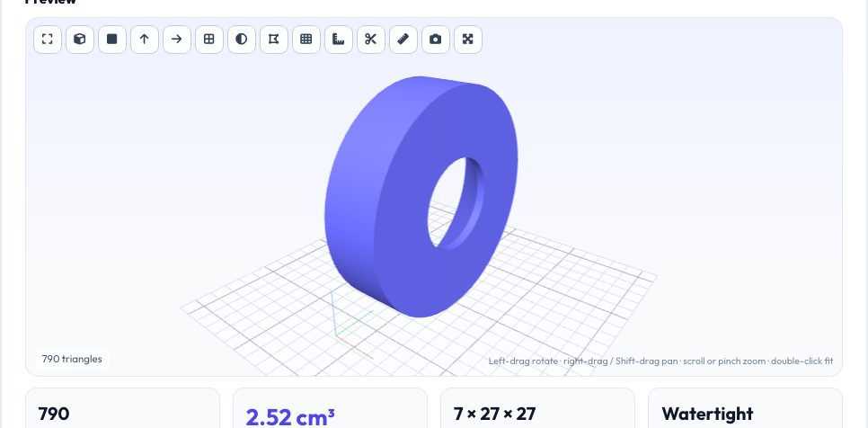The image size is (868, 428).
Task: Select the diagonal ruler measure tool
Action: 403,40
